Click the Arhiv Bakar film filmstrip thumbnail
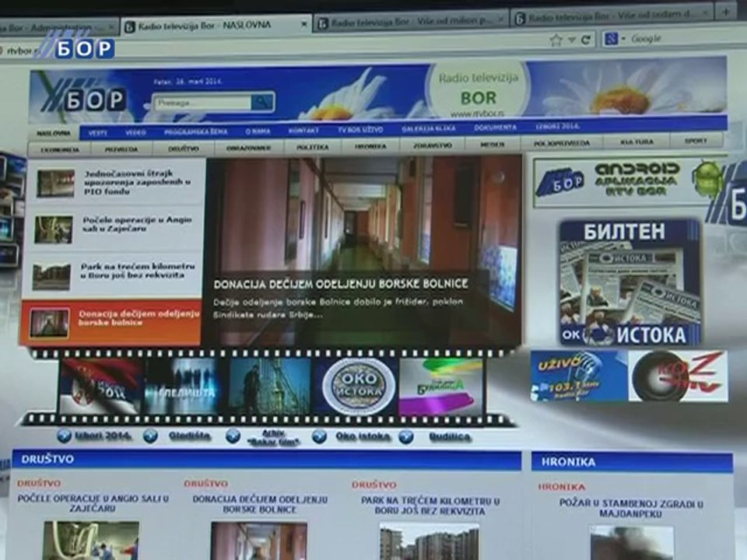Image resolution: width=747 pixels, height=560 pixels. 270,385
